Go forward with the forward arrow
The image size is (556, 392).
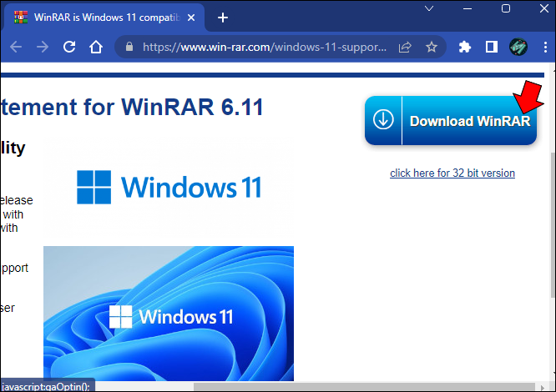(x=43, y=47)
